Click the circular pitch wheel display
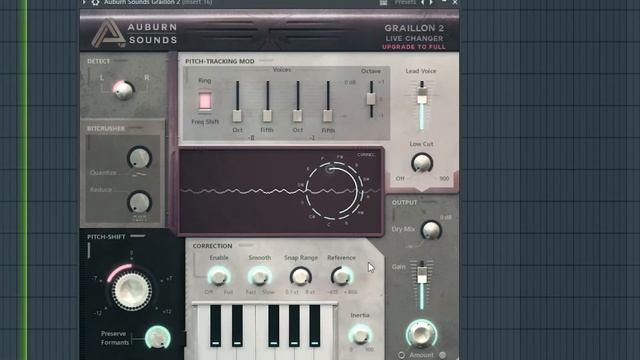This screenshot has width=640, height=360. (333, 191)
